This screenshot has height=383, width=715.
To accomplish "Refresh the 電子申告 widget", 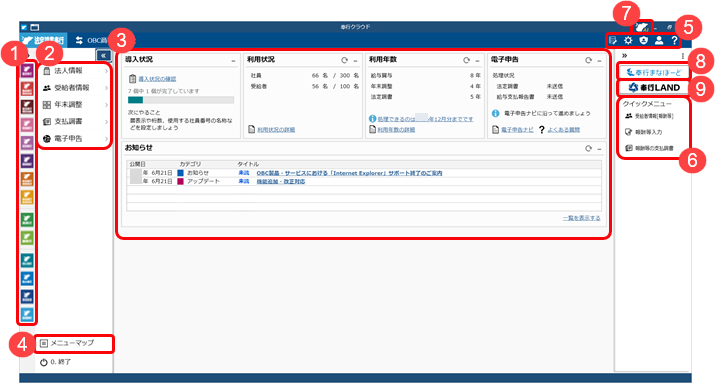I will point(589,60).
